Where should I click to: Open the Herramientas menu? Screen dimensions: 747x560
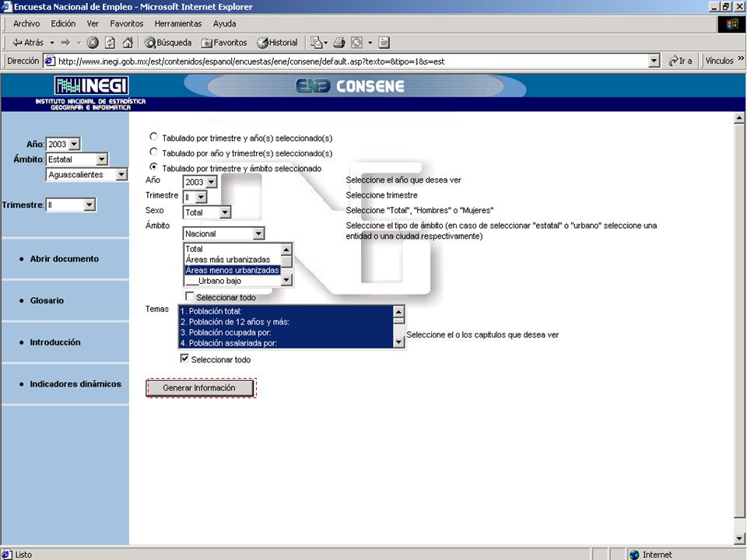click(178, 24)
